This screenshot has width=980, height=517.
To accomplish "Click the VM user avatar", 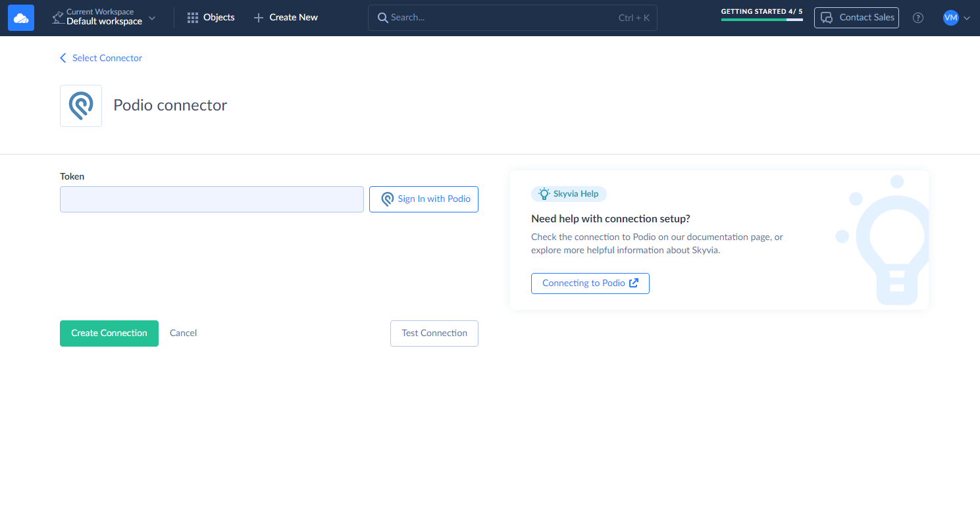I will (x=950, y=18).
